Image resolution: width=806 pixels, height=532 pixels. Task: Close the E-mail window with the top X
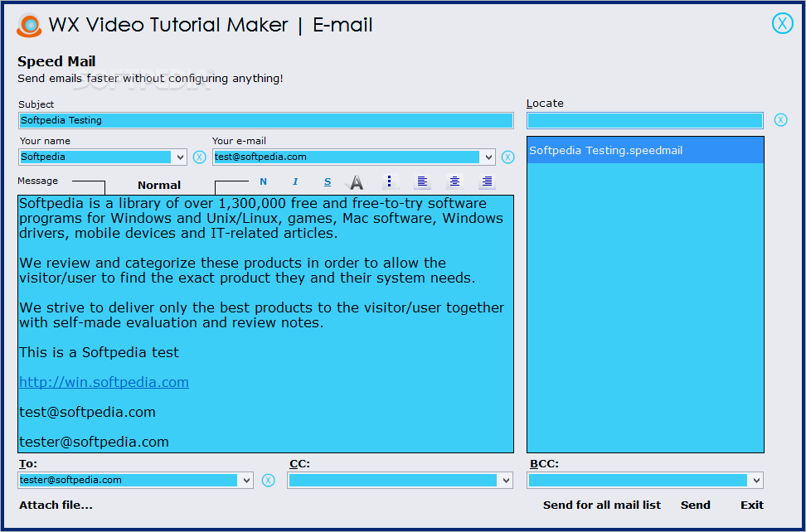click(782, 23)
